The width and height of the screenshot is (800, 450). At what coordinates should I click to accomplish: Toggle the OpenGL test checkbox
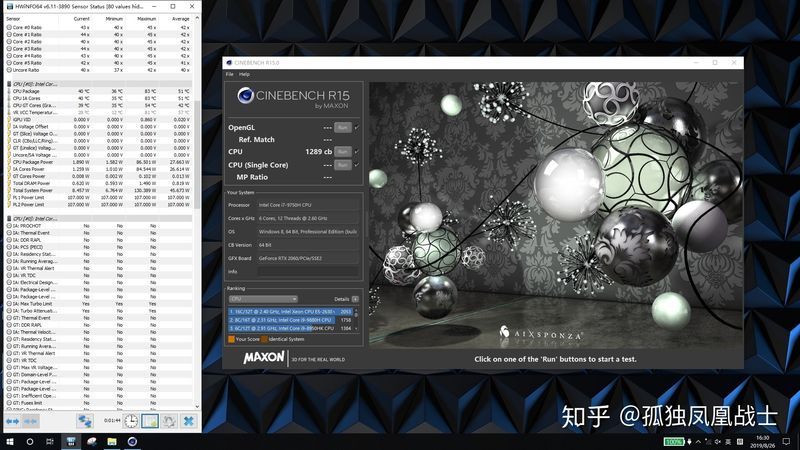pyautogui.click(x=357, y=128)
